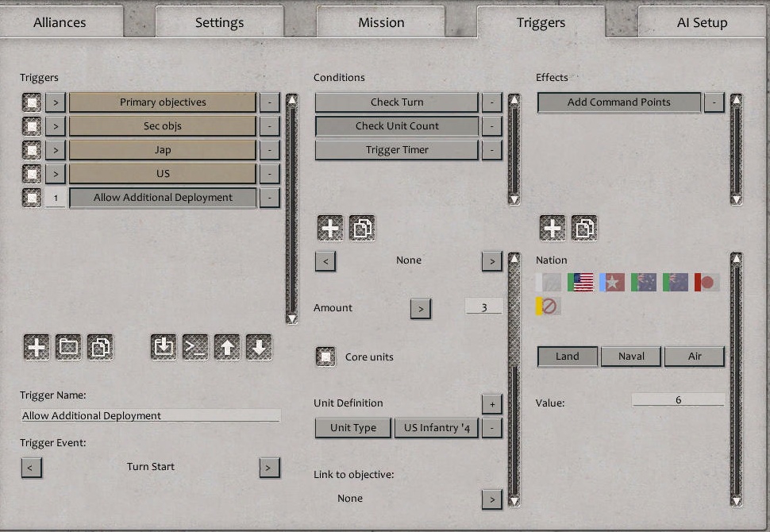Toggle the Primary objectives trigger checkbox
This screenshot has width=770, height=532.
(x=32, y=102)
